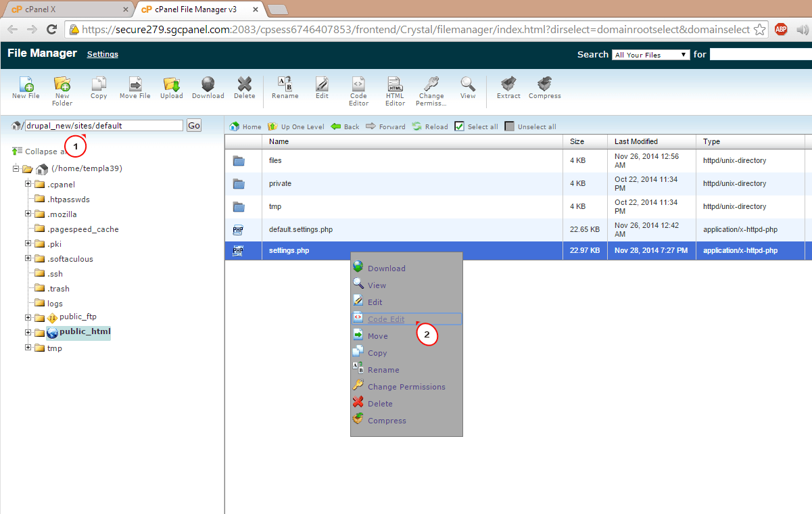Reload the file listing
The height and width of the screenshot is (514, 812).
point(430,126)
